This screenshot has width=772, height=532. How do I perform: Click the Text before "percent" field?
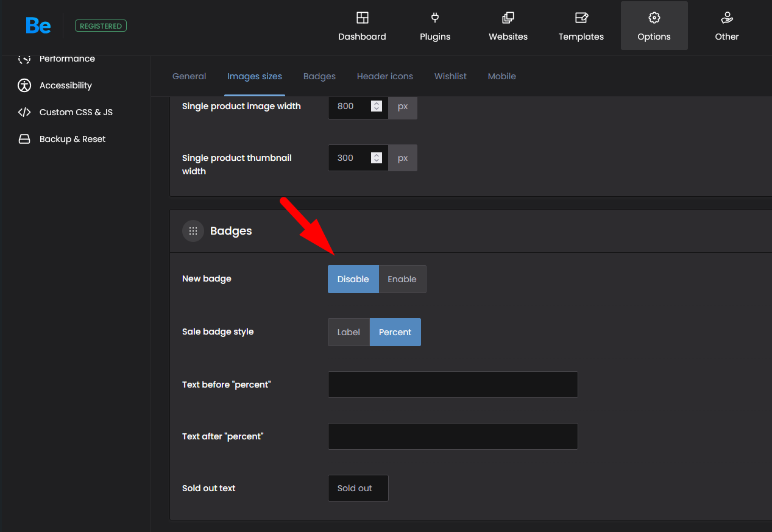(453, 385)
